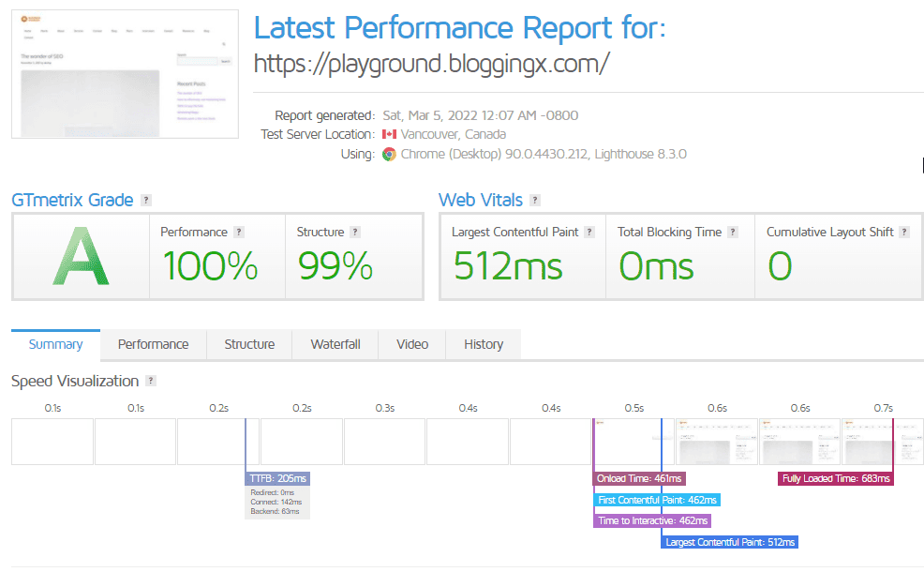This screenshot has width=924, height=572.
Task: Click the Onload Time 461ms marker
Action: point(640,479)
